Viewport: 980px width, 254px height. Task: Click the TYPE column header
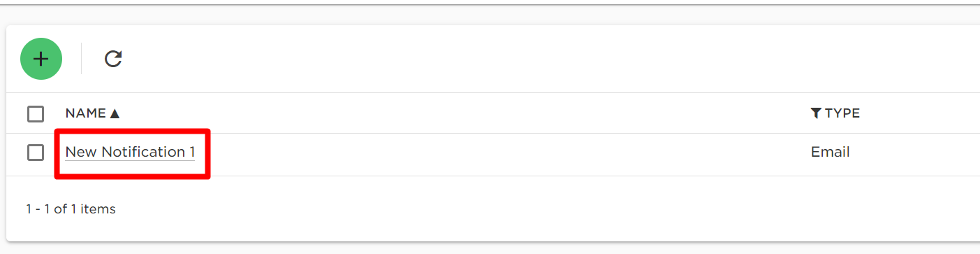pyautogui.click(x=835, y=113)
